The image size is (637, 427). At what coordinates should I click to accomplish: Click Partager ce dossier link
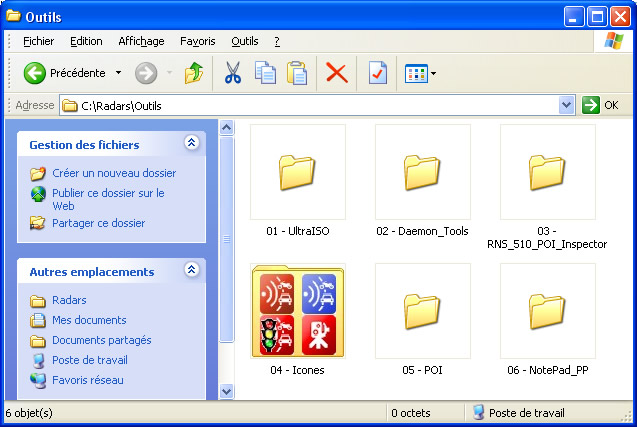tap(99, 223)
